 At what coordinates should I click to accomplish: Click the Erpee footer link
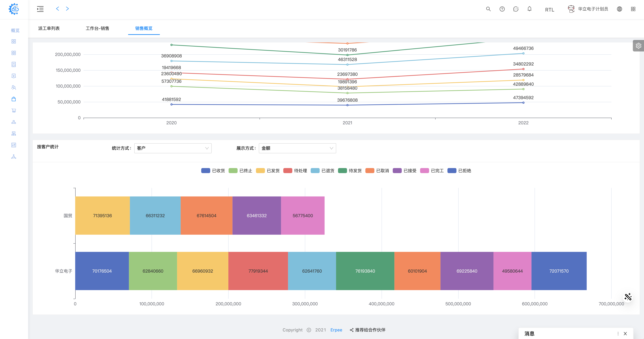point(336,330)
